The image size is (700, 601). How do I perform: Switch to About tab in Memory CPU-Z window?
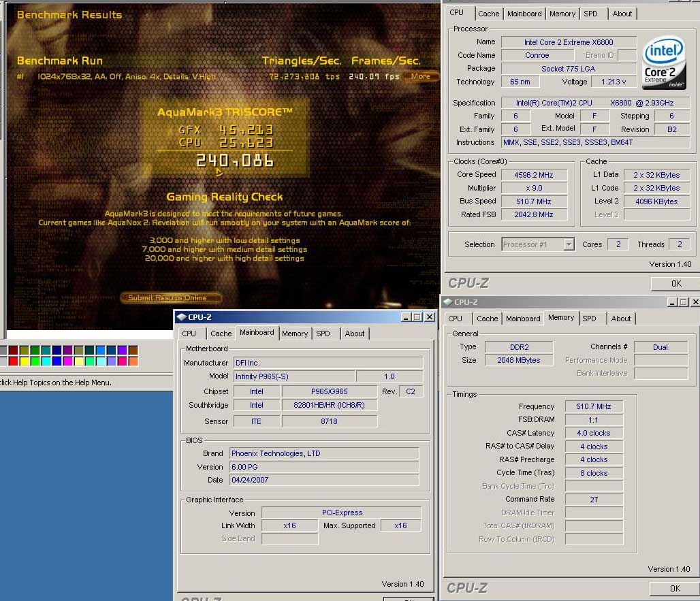pos(620,319)
